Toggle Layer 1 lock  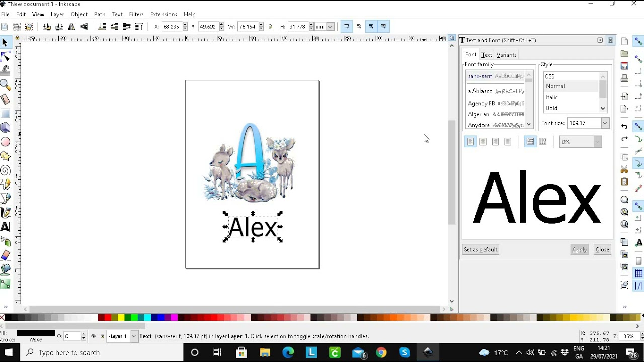click(x=102, y=336)
